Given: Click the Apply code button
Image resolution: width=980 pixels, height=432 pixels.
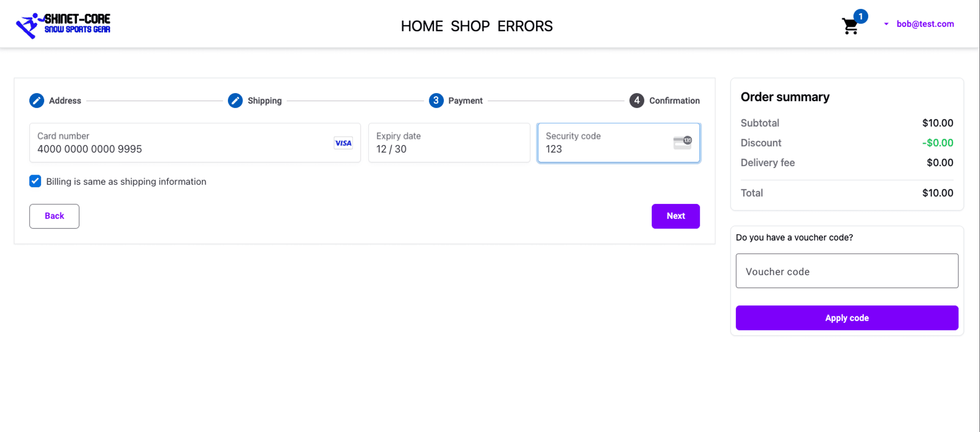Looking at the screenshot, I should [x=846, y=318].
